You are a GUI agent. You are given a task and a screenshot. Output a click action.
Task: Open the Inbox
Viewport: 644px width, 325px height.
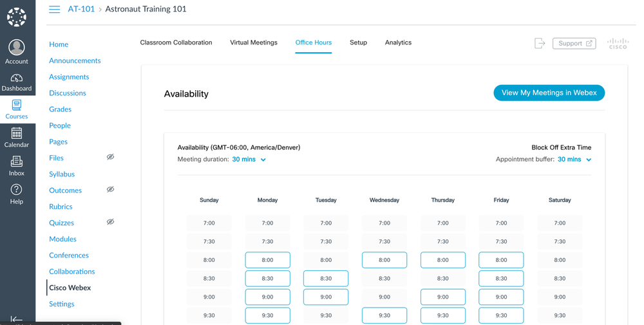pyautogui.click(x=17, y=166)
